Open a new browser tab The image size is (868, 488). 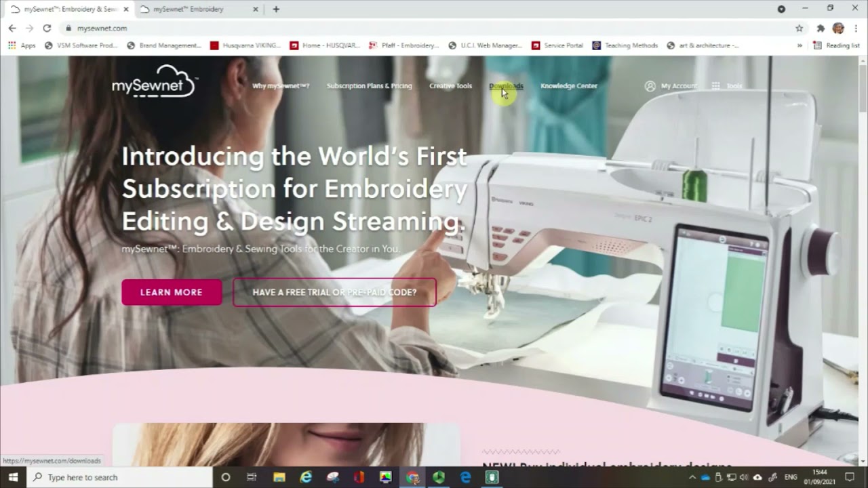pyautogui.click(x=276, y=9)
